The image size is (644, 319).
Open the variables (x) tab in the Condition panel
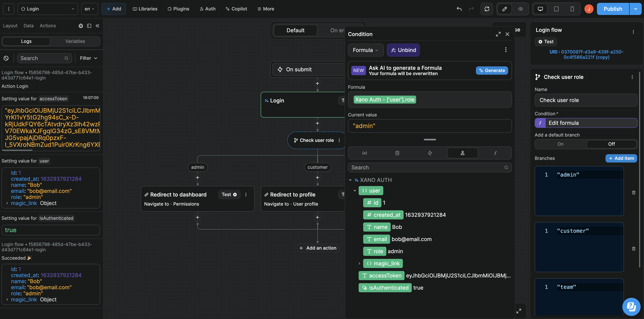pyautogui.click(x=365, y=153)
